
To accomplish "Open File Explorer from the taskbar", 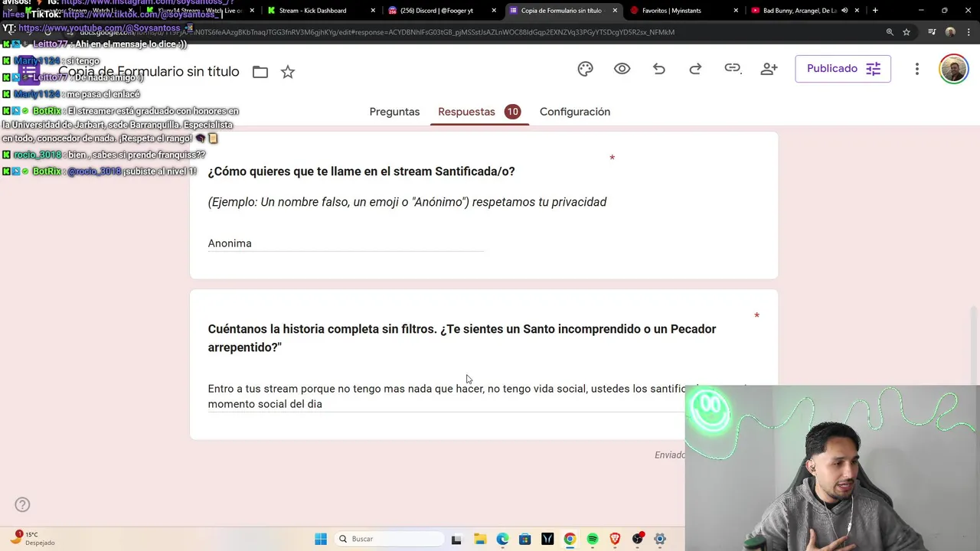I will coord(479,539).
